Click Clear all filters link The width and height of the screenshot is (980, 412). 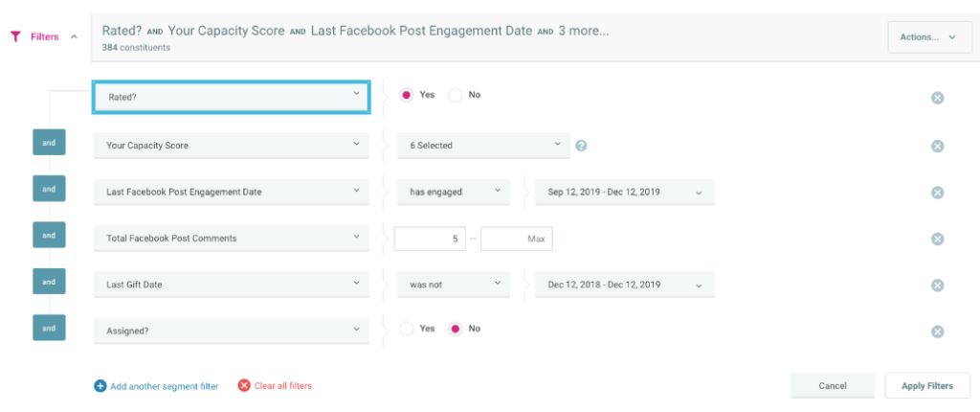pyautogui.click(x=275, y=386)
